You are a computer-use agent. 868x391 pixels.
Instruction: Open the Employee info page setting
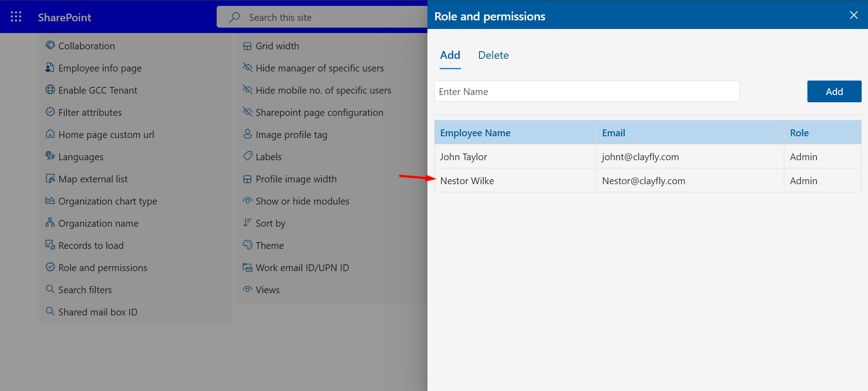(100, 68)
